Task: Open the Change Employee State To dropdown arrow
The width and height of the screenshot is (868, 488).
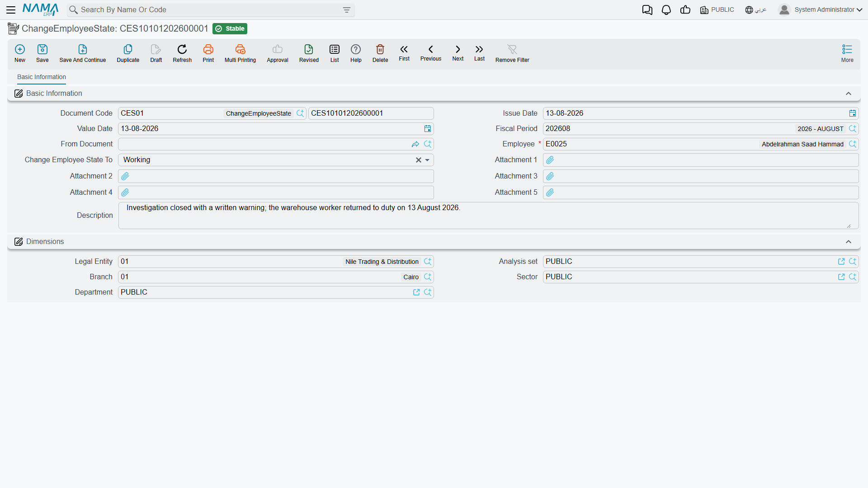Action: 427,160
